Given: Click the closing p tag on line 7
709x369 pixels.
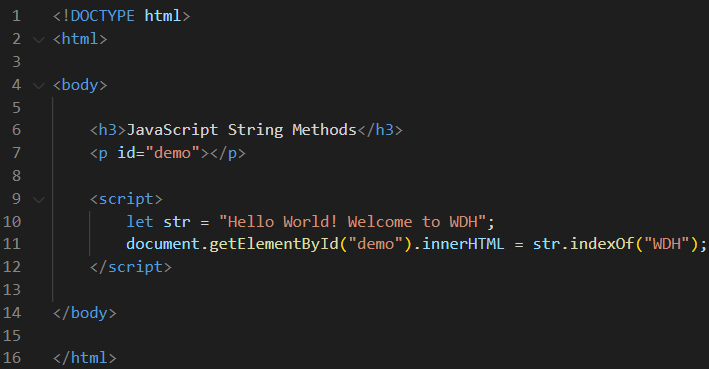Looking at the screenshot, I should tap(227, 153).
